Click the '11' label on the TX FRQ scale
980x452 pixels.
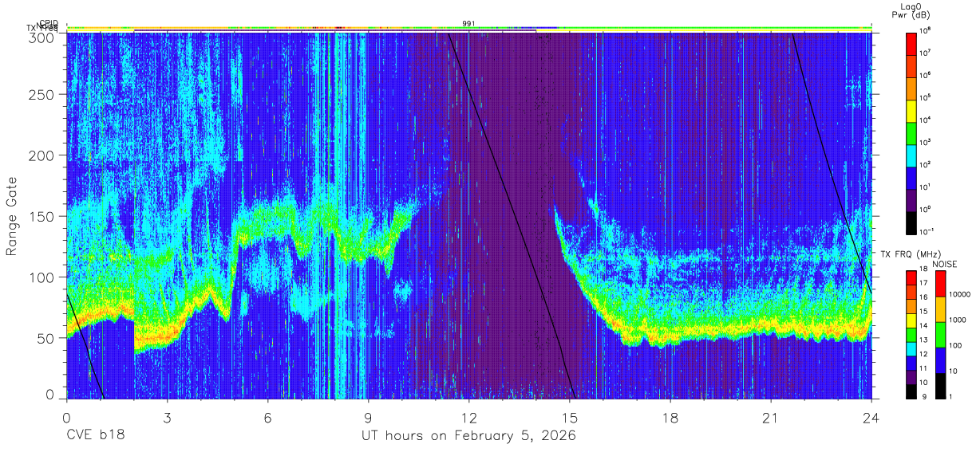(x=923, y=368)
